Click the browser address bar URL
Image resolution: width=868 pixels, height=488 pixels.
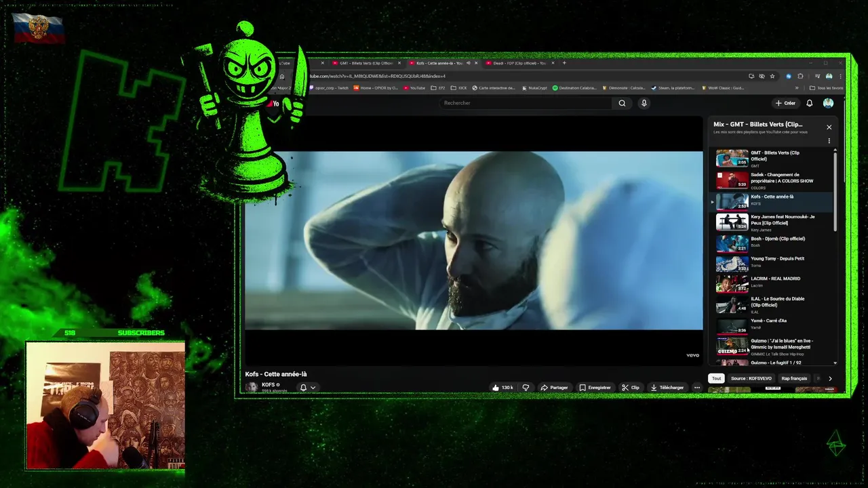tap(377, 76)
